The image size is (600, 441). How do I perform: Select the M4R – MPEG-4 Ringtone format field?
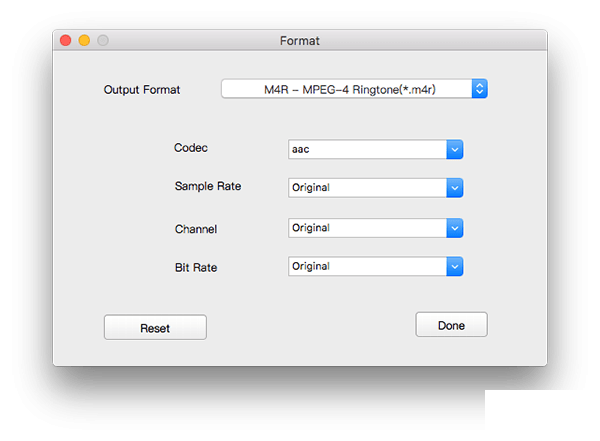tap(347, 89)
